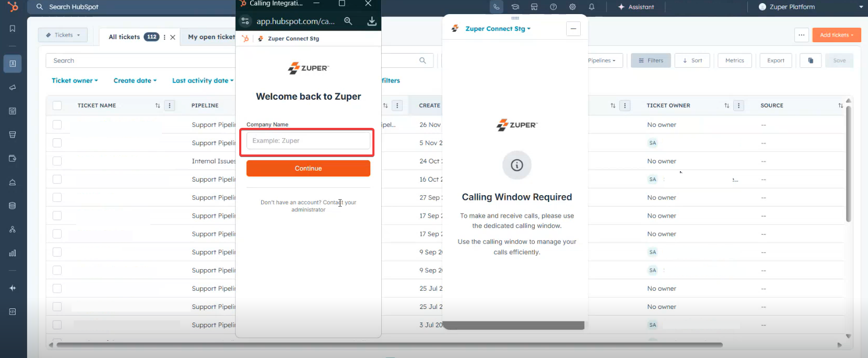Click the Continue button in Zuper login

point(308,169)
